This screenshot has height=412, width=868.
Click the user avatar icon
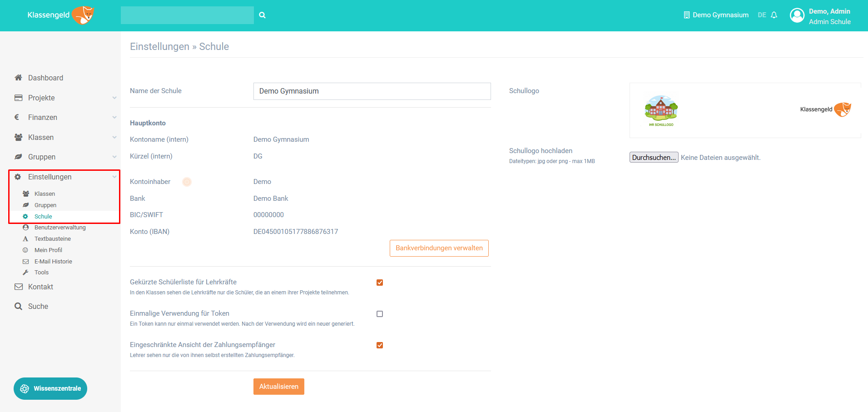(797, 15)
